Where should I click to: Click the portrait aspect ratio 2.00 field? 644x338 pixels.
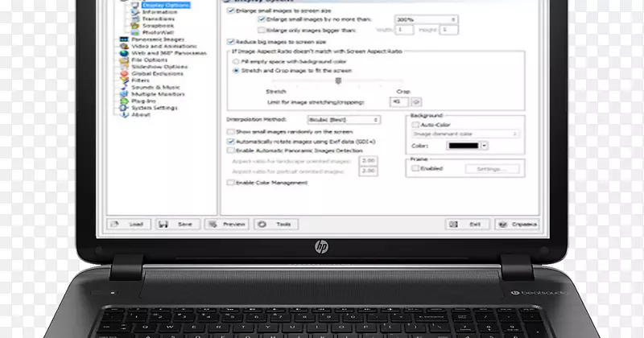[368, 171]
